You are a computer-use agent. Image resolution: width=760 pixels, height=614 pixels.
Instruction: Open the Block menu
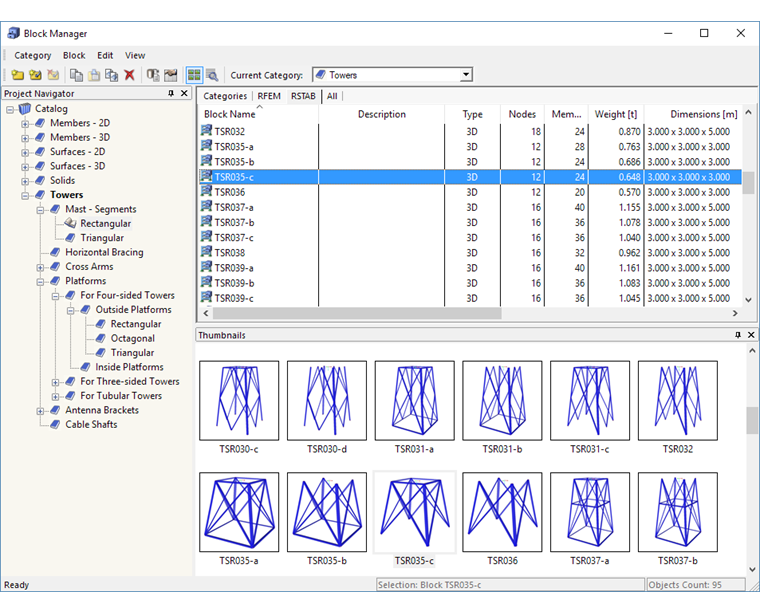[74, 56]
